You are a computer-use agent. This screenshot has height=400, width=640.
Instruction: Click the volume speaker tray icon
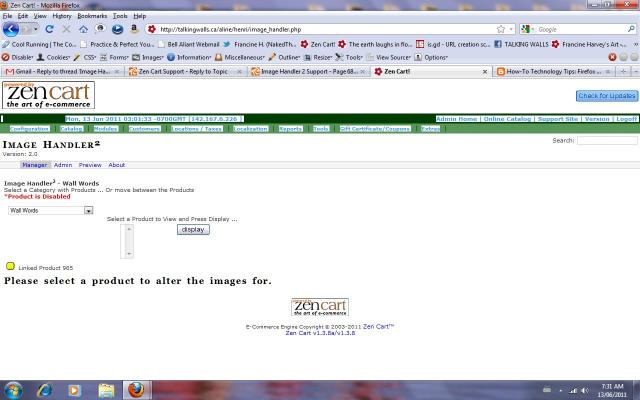pos(585,391)
